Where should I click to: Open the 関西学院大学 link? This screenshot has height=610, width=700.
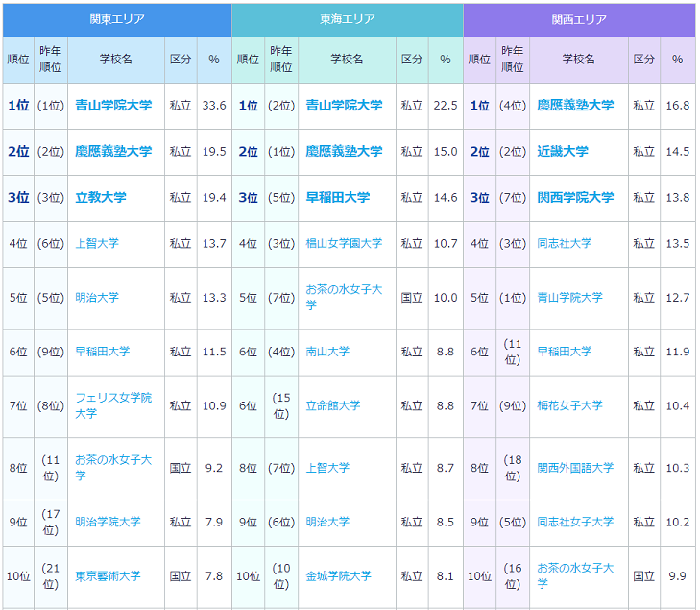point(575,197)
